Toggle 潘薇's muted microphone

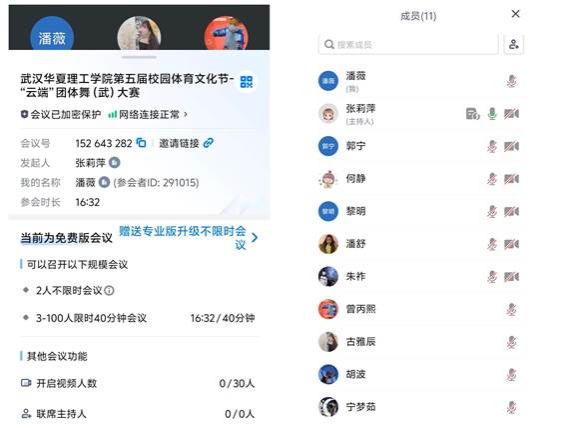(511, 81)
